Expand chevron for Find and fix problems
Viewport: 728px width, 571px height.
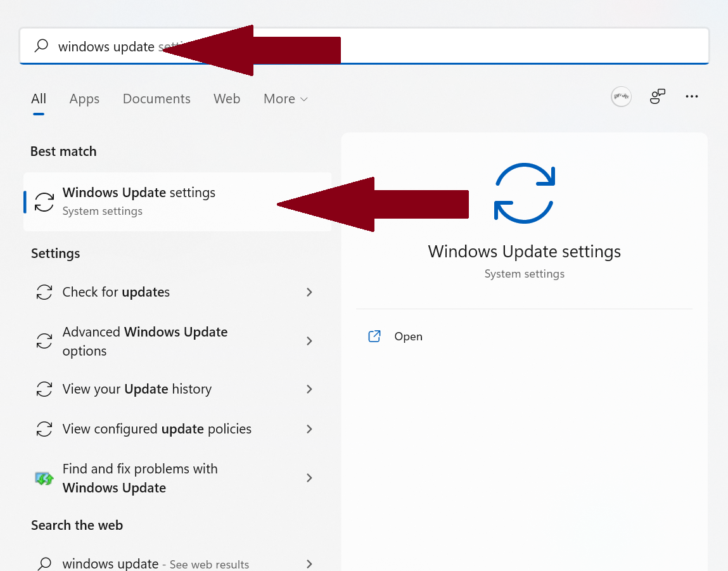309,478
